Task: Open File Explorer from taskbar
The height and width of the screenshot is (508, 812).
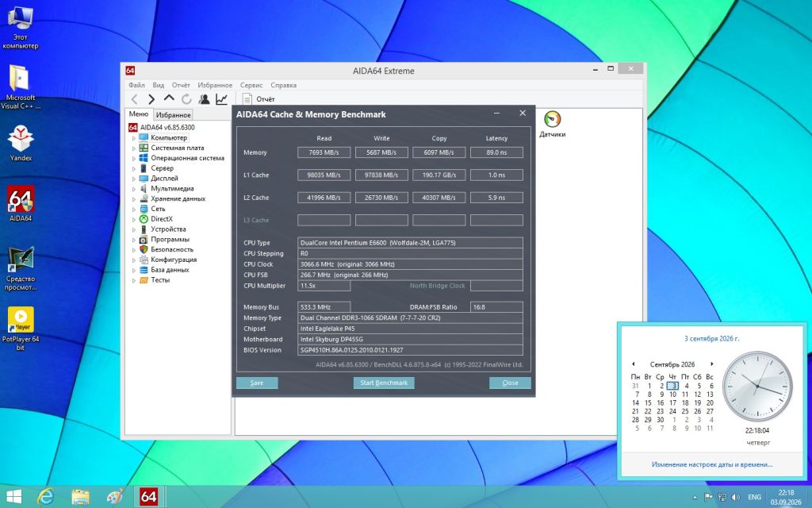Action: [x=80, y=497]
